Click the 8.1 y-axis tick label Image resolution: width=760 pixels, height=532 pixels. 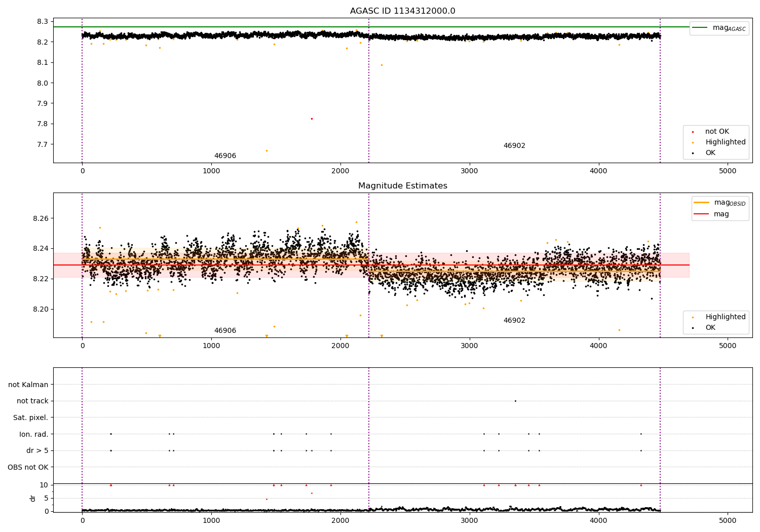[x=43, y=63]
